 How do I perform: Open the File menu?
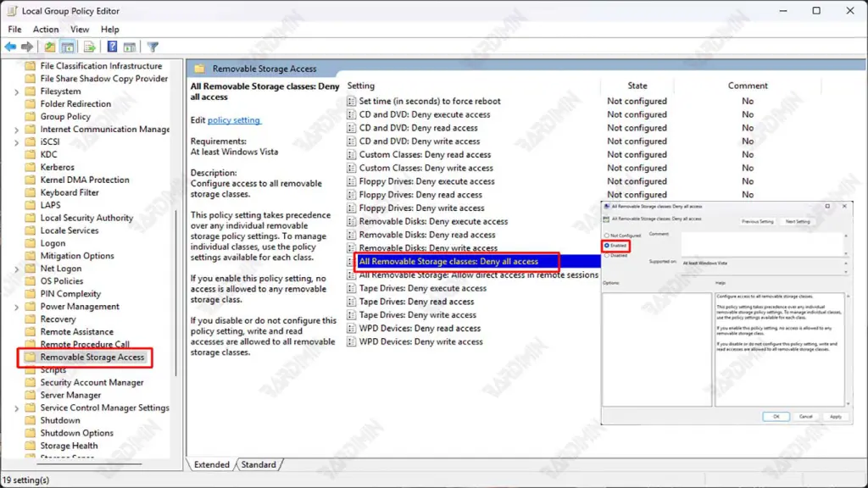[x=15, y=30]
